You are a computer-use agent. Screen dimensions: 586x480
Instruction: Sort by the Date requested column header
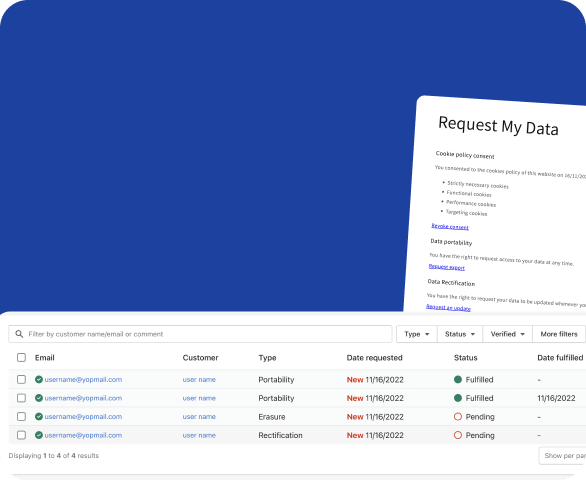374,358
